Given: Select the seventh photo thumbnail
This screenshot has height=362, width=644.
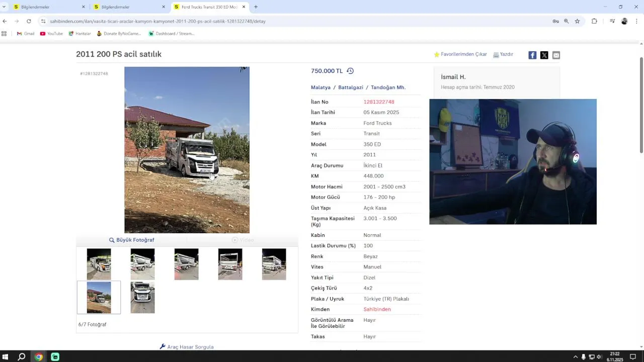Looking at the screenshot, I should pyautogui.click(x=142, y=297).
